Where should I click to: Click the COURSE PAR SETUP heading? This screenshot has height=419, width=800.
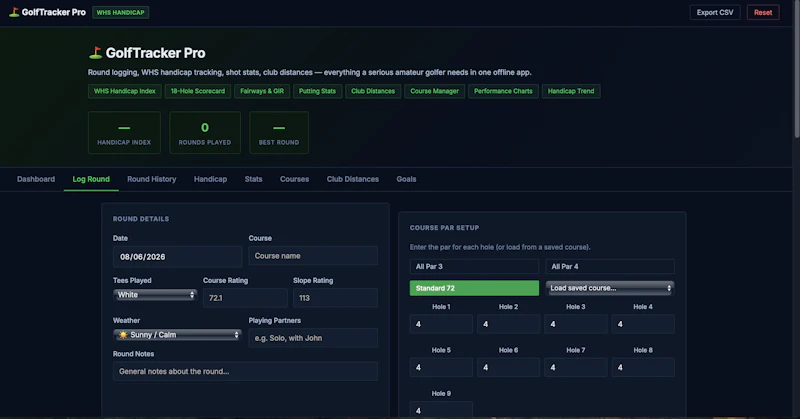(x=444, y=228)
